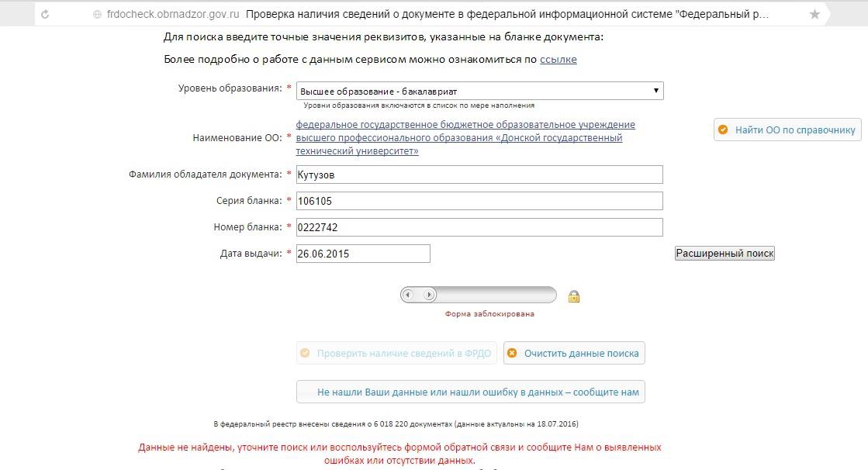Click the captcha slider track
The image size is (868, 470).
[x=479, y=295]
